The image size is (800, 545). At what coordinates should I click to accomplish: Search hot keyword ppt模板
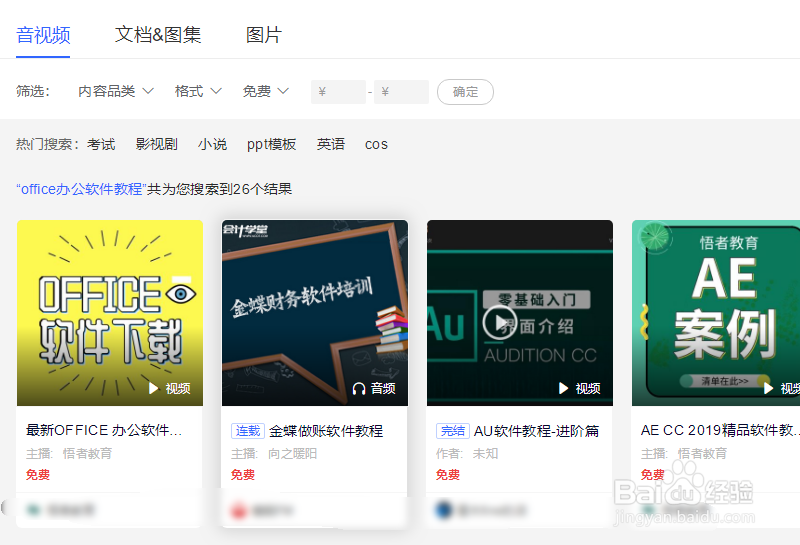pyautogui.click(x=271, y=144)
